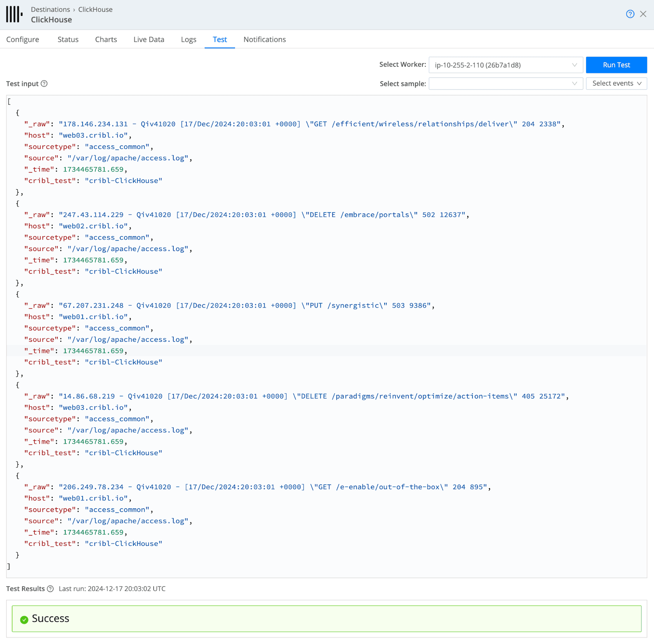Open the Select sample dropdown
This screenshot has height=644, width=654.
(506, 84)
